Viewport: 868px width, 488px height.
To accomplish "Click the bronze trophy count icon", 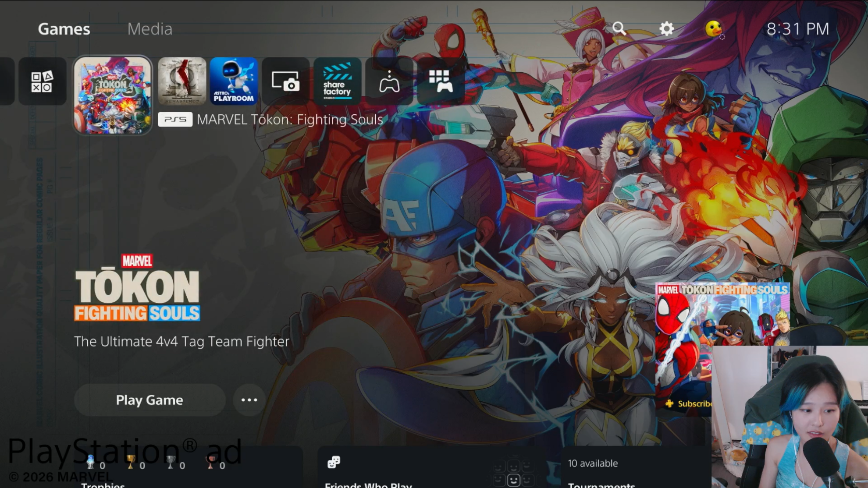I will click(210, 462).
